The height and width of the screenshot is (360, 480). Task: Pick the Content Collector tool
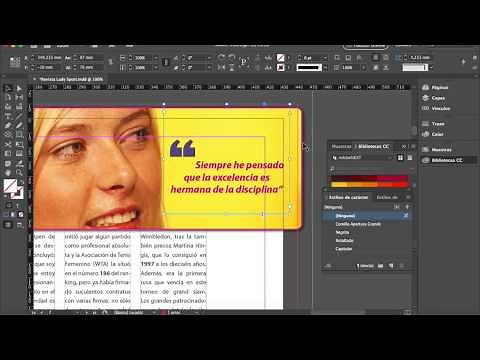[8, 107]
